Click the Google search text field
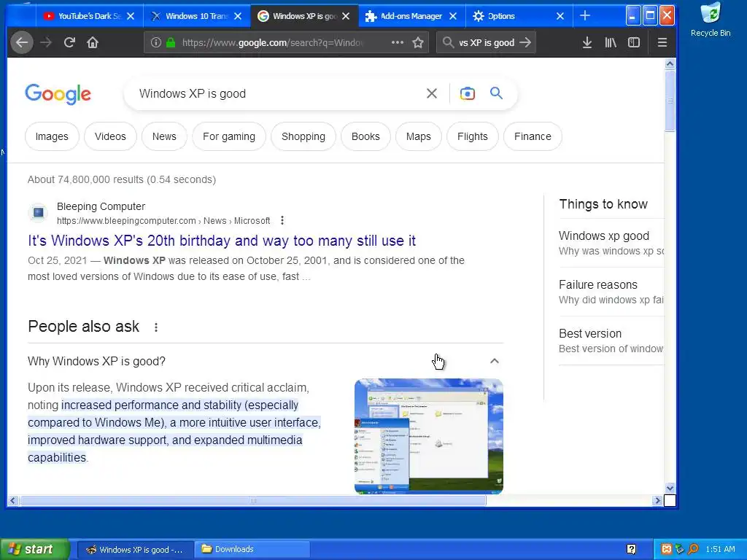The width and height of the screenshot is (747, 560). point(276,93)
